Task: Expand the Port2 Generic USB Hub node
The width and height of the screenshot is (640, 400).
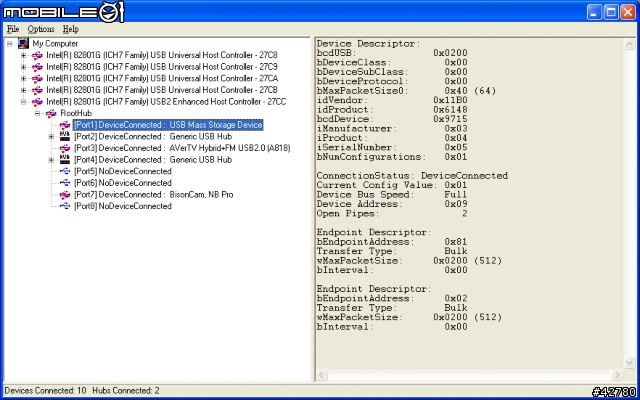Action: [51, 137]
